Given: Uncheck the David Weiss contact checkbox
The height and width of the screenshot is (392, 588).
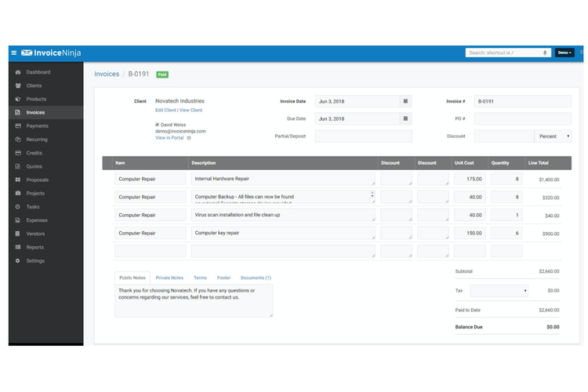Looking at the screenshot, I should tap(157, 125).
